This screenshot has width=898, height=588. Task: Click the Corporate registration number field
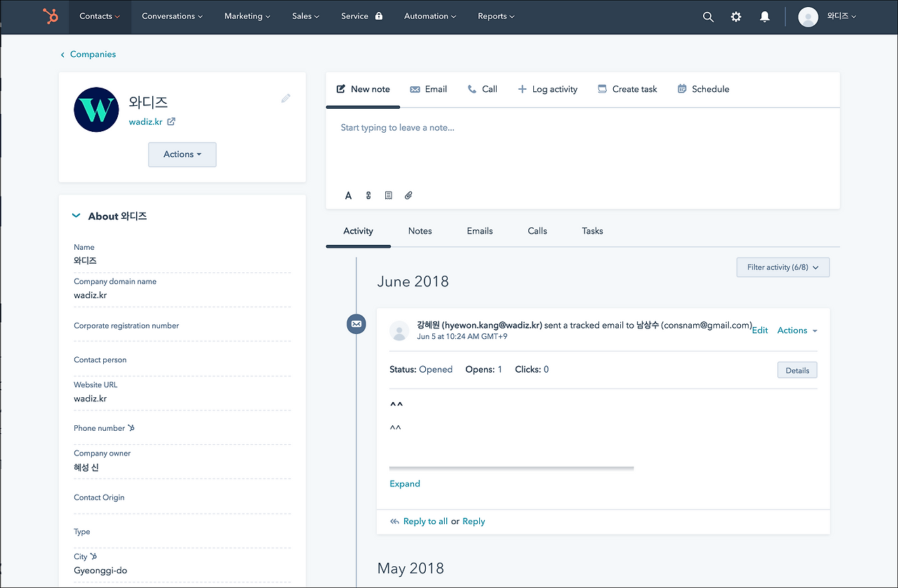[182, 326]
